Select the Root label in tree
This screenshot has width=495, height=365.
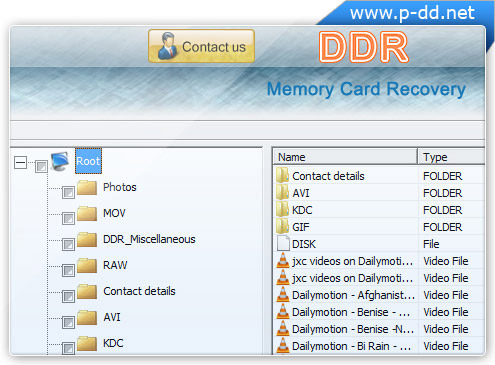88,161
